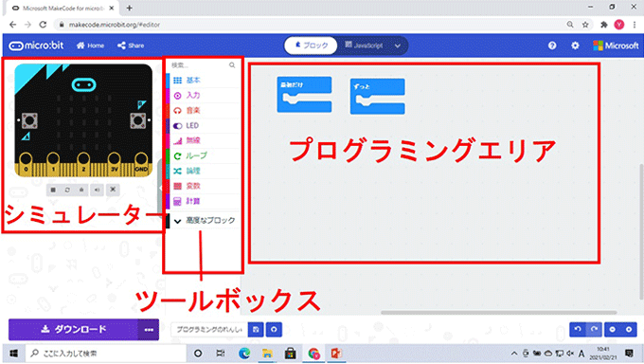Collapse the simulator panel with the side arrow
The image size is (644, 364).
click(x=161, y=188)
